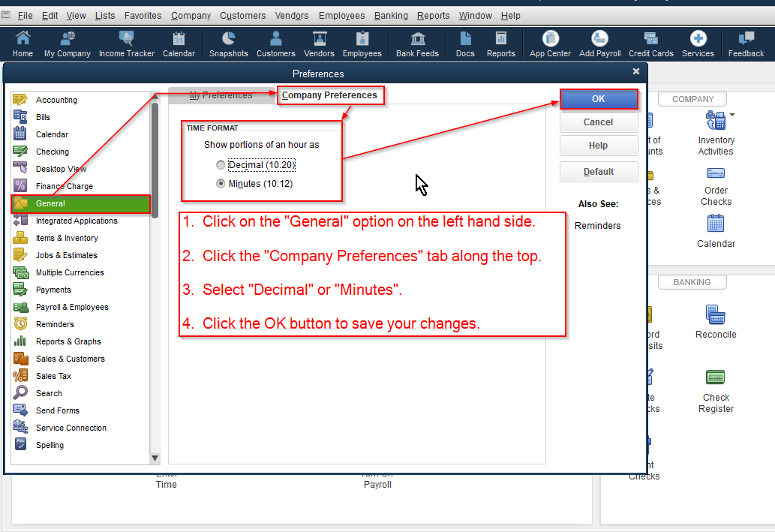Open the App Center
The height and width of the screenshot is (532, 775).
point(548,43)
